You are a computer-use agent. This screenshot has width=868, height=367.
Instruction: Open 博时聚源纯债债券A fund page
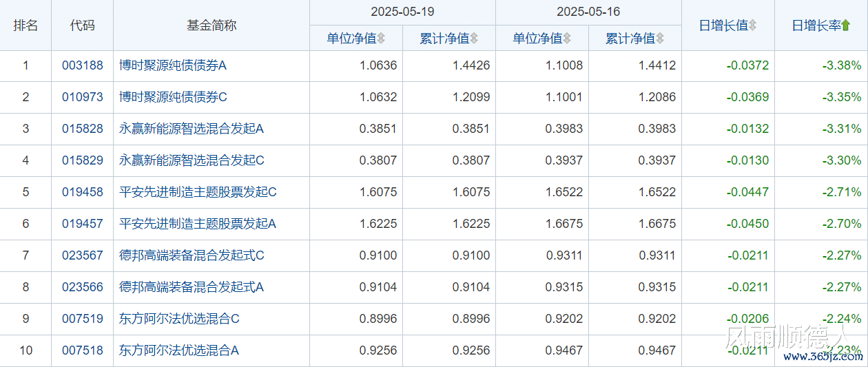click(x=173, y=65)
